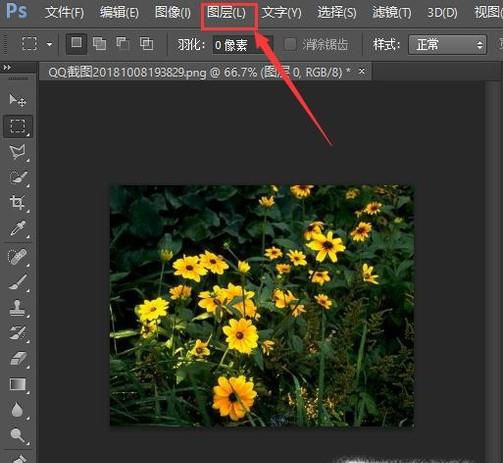Viewport: 503px width, 463px height.
Task: Select the Move tool
Action: (x=17, y=100)
